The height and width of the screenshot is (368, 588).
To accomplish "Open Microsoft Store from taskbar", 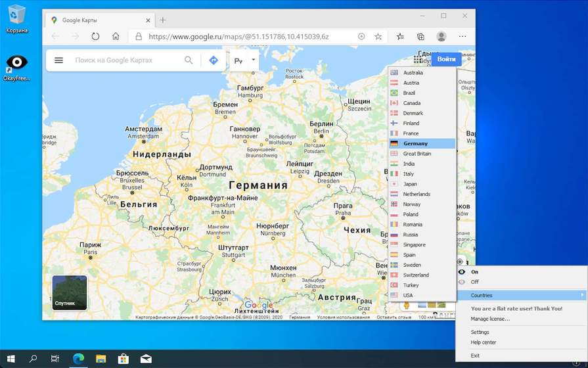I will pos(124,359).
